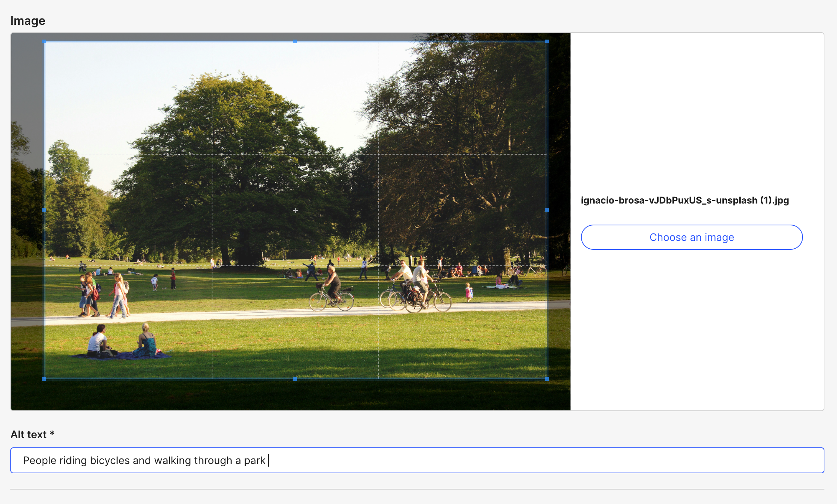
Task: Select the top-left crop handle
Action: 44,42
